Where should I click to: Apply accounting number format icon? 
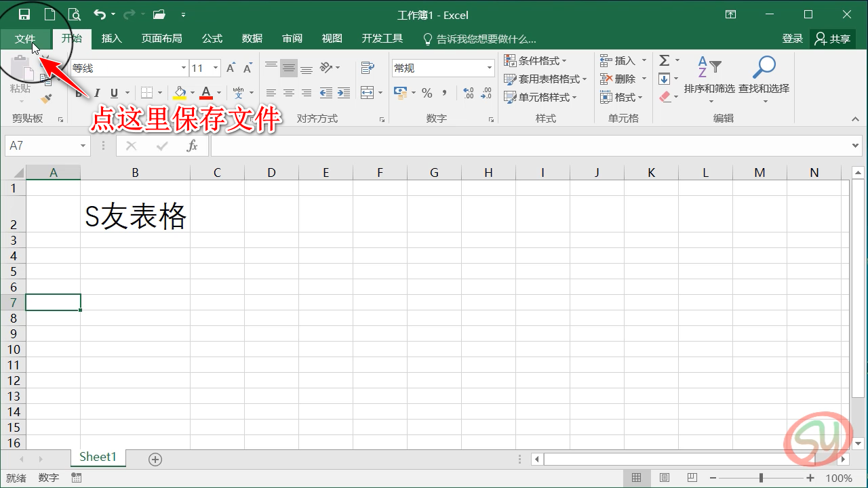pyautogui.click(x=400, y=93)
